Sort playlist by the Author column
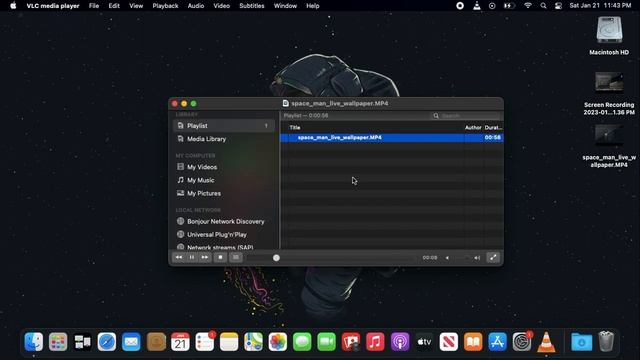The image size is (640, 360). coord(473,127)
